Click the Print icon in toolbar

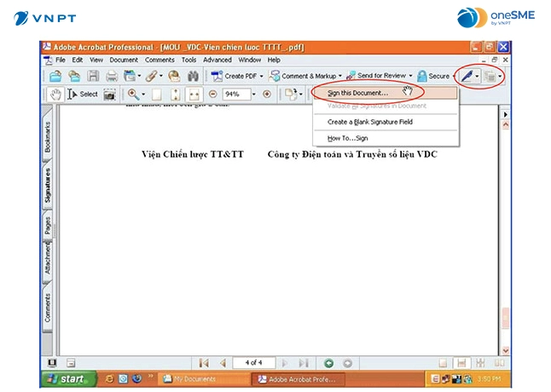112,76
